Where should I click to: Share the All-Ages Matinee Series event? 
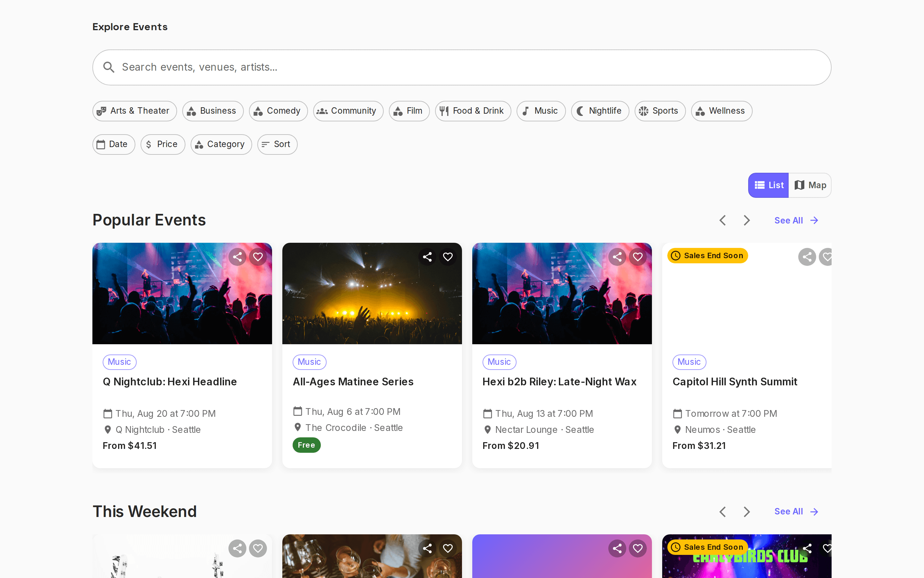point(427,257)
